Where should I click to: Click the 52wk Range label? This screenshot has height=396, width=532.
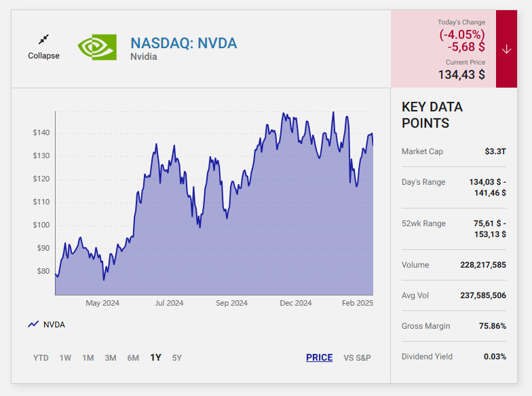[x=423, y=223]
